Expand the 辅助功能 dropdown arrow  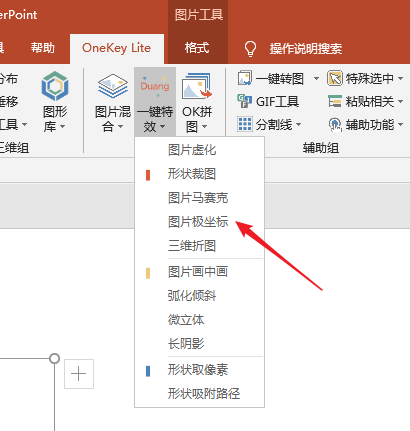tap(401, 125)
